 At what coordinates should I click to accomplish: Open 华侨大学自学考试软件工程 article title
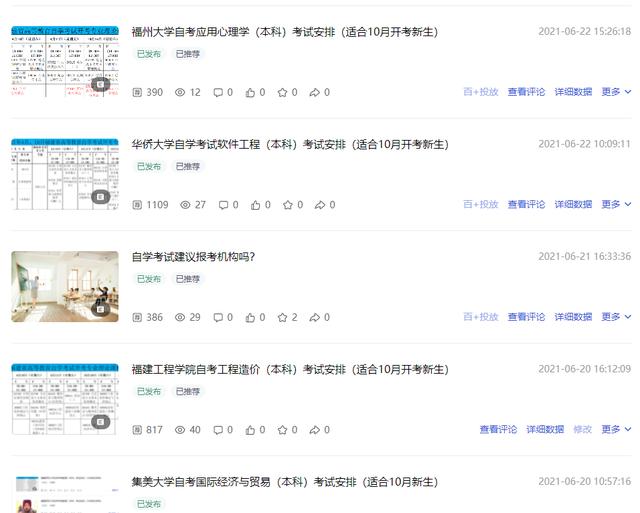(x=290, y=144)
